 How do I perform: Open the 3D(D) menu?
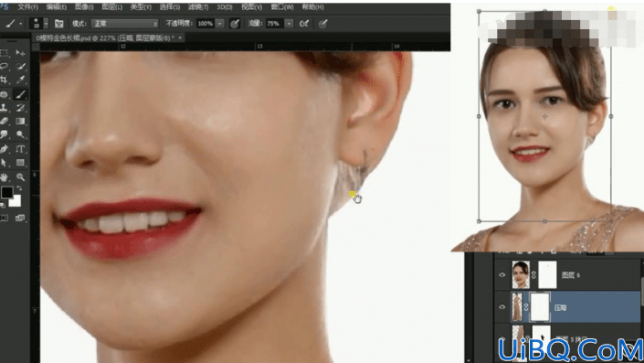pyautogui.click(x=225, y=7)
